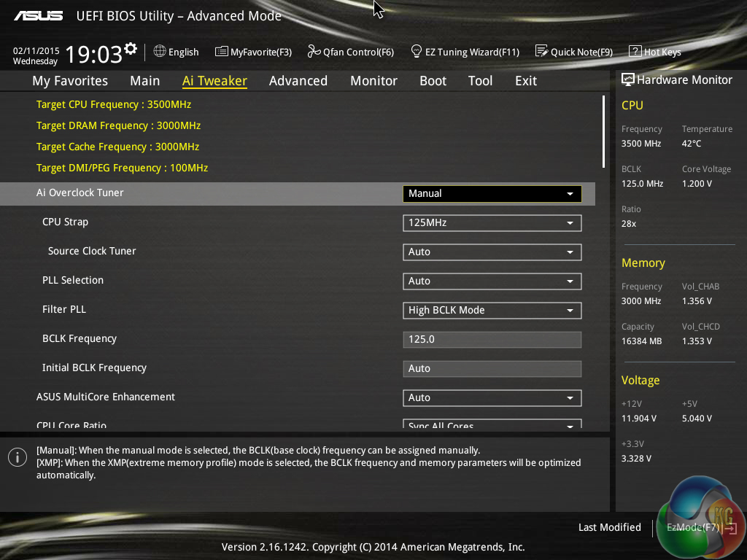Open the PLL Selection dropdown
This screenshot has height=560, width=747.
click(x=492, y=281)
